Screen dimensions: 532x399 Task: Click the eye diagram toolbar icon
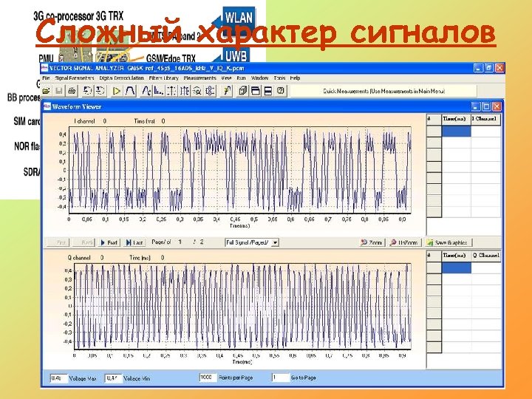[x=184, y=91]
